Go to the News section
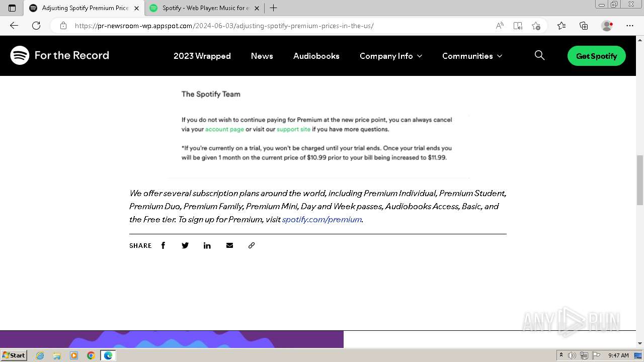 [x=262, y=56]
